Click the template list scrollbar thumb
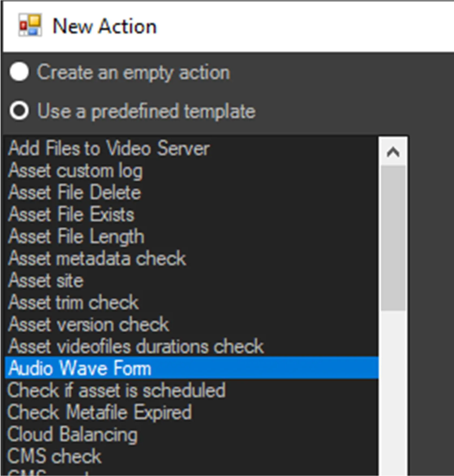Image resolution: width=454 pixels, height=476 pixels. coord(393,238)
